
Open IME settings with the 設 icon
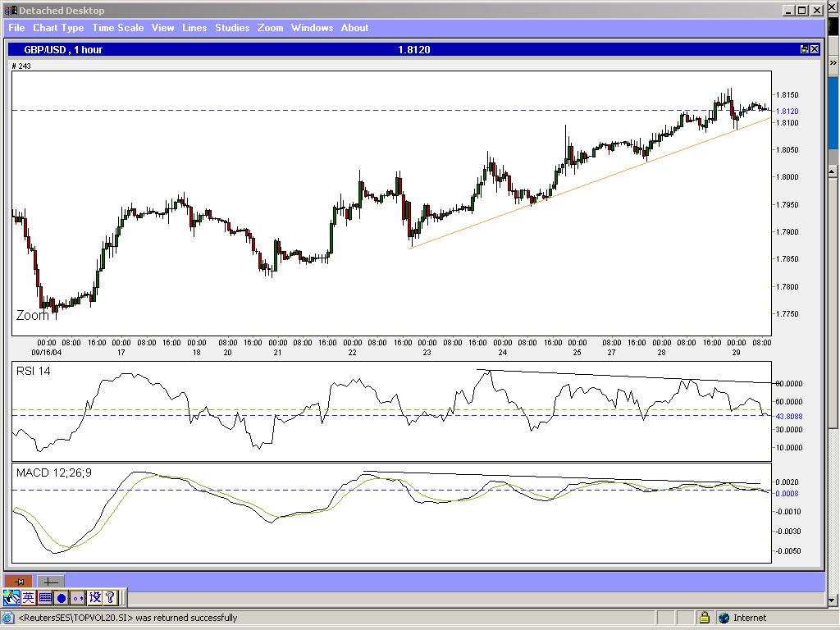point(95,597)
